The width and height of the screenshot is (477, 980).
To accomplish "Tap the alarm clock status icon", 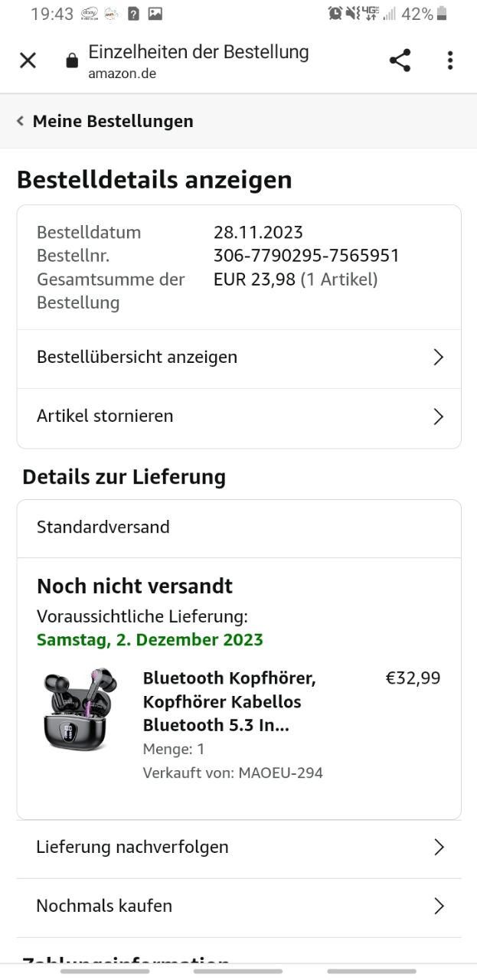I will point(335,13).
